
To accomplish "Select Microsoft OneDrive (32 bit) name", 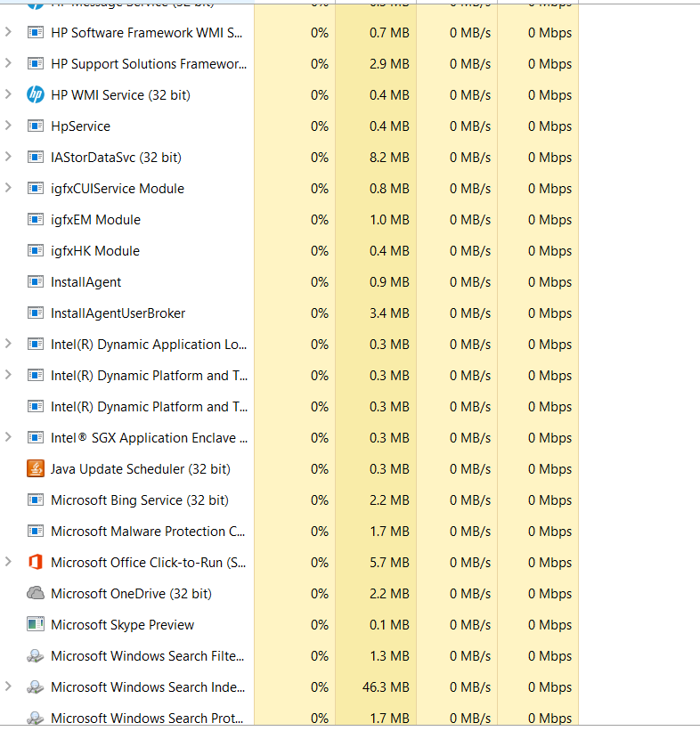I will point(131,594).
